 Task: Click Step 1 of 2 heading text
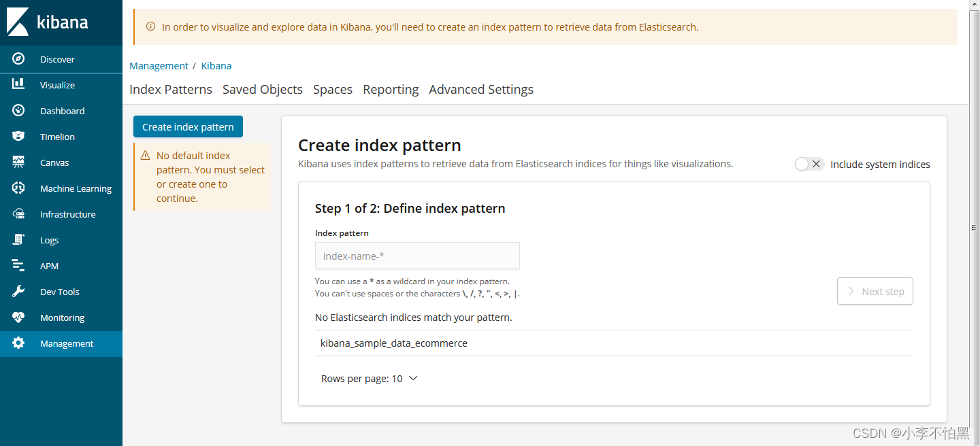coord(410,208)
